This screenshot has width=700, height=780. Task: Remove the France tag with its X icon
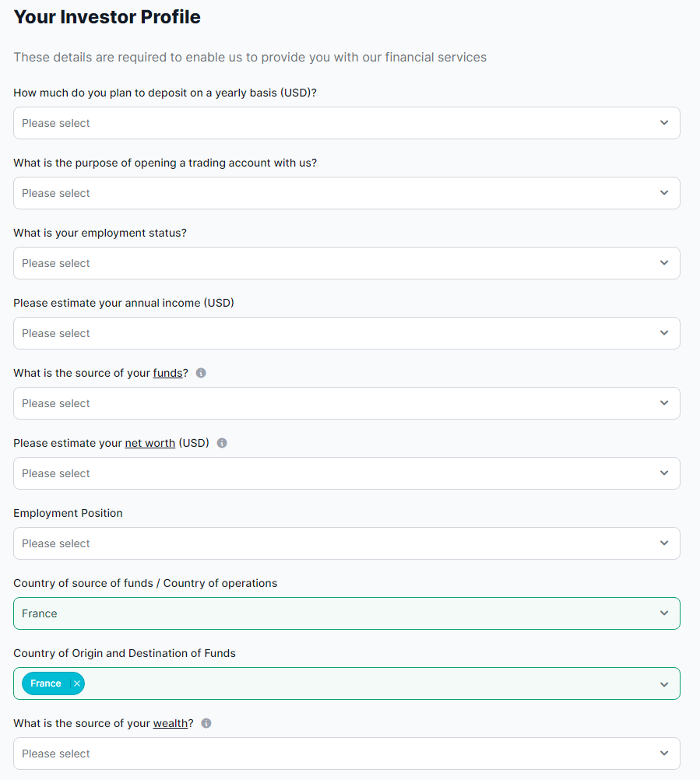(x=76, y=683)
